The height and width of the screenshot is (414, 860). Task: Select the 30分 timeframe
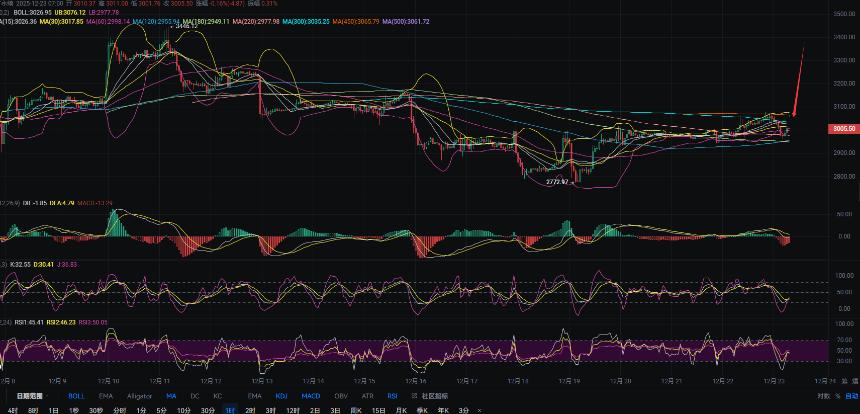[208, 410]
